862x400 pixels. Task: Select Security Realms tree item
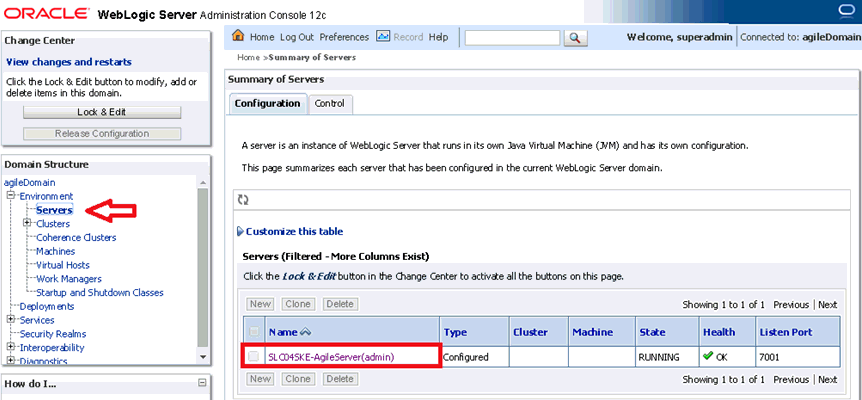(53, 334)
